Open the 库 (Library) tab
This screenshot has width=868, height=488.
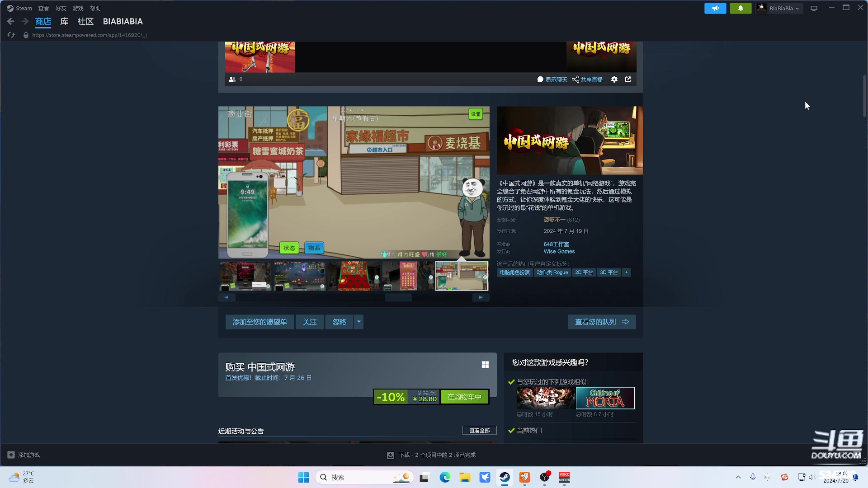[64, 21]
